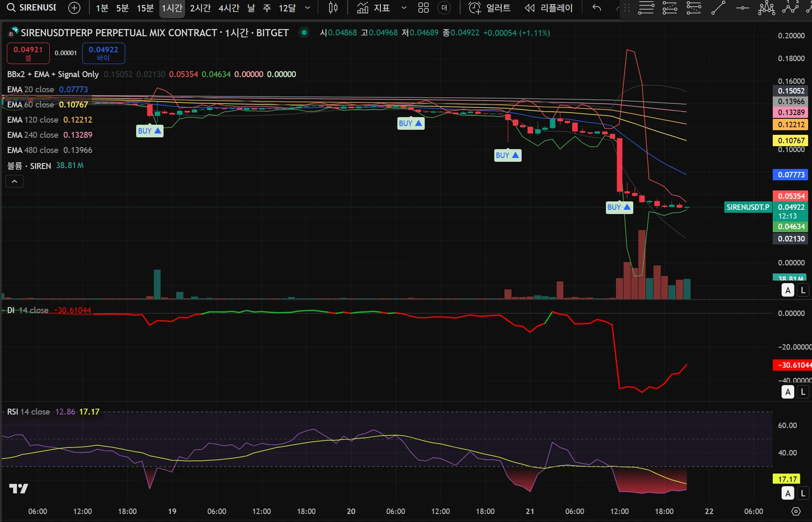The image size is (812, 522).
Task: Click the plus icon to compare symbols
Action: click(x=74, y=8)
